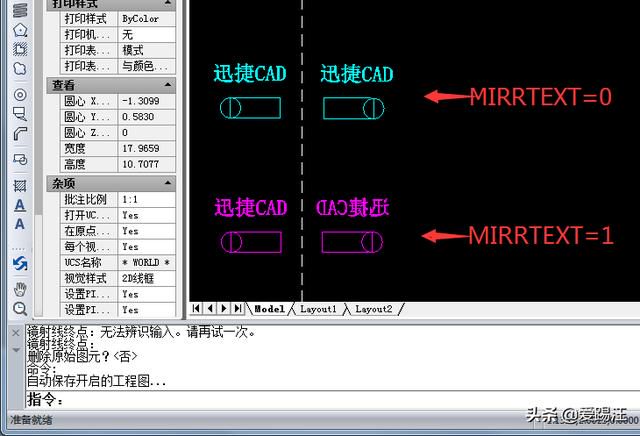Jump to last layout tab arrow
Screen dimensions: 640x436
point(238,309)
